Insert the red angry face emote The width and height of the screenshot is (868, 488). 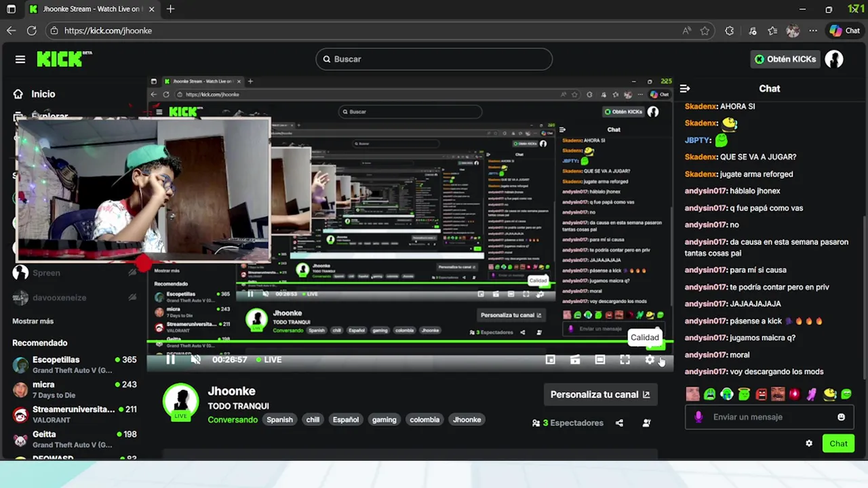coord(761,394)
